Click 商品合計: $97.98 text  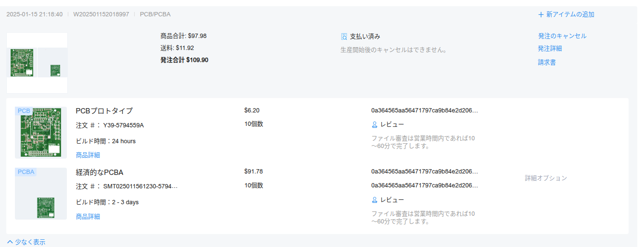[x=184, y=36]
